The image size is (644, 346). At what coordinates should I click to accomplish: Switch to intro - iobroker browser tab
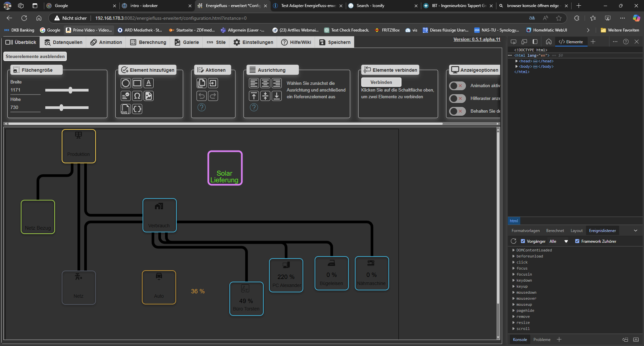click(157, 6)
